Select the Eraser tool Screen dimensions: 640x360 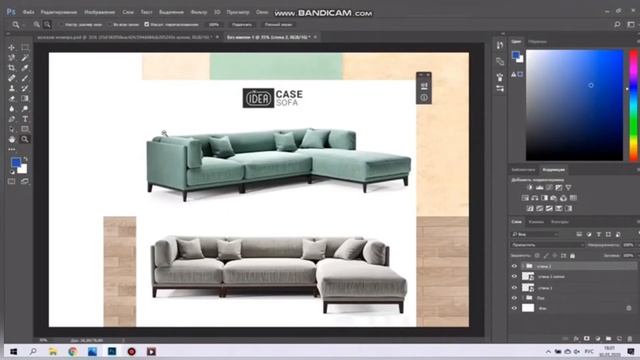click(x=11, y=98)
